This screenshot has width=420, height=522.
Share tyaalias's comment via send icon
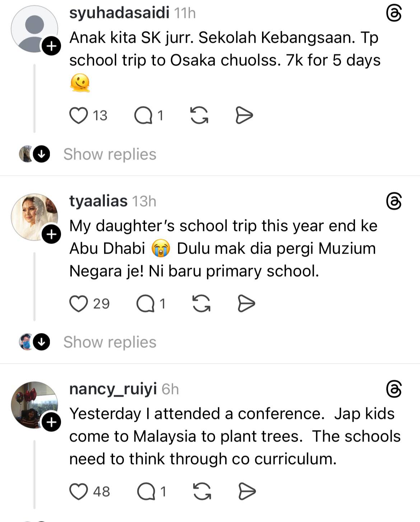(x=247, y=304)
